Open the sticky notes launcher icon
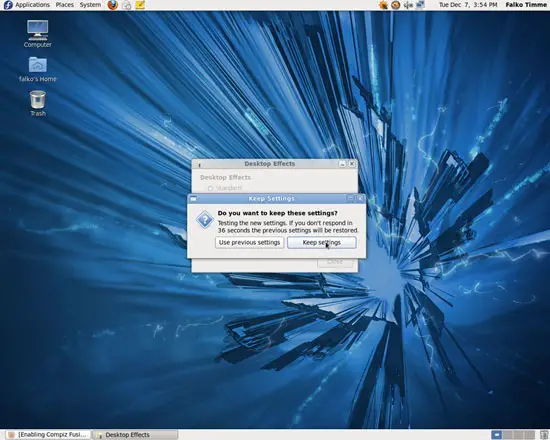This screenshot has width=550, height=440. (140, 5)
